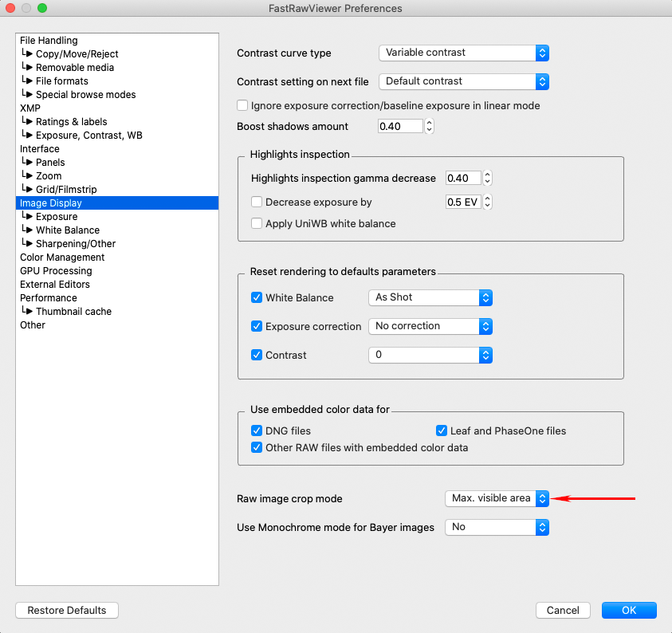The image size is (672, 633).
Task: Click the Boost shadows amount stepper
Action: (430, 126)
